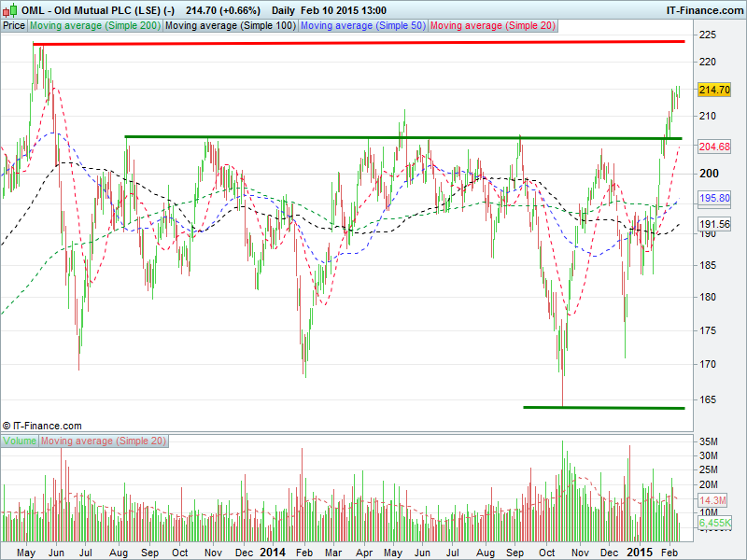
Task: Click the final Feb label on time axis
Action: 669,553
